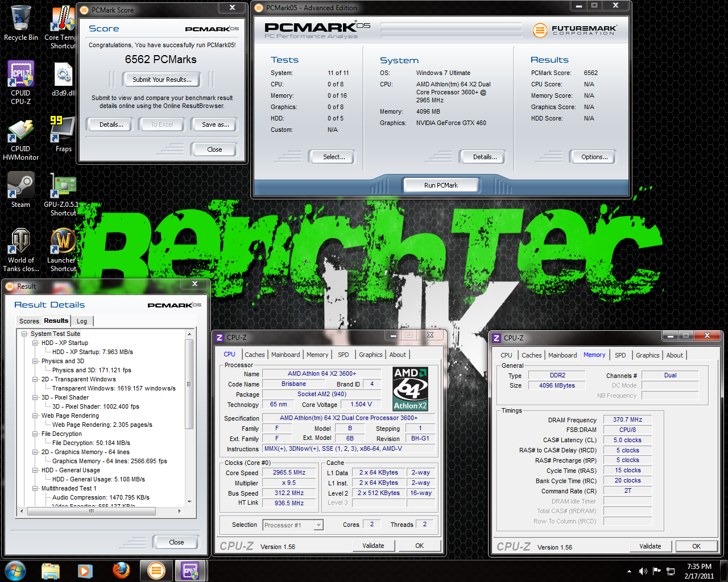The width and height of the screenshot is (728, 582).
Task: Click the network tray icon
Action: click(x=671, y=571)
